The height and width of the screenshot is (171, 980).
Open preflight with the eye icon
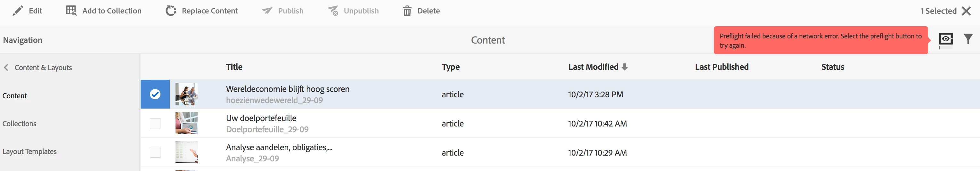pos(946,39)
